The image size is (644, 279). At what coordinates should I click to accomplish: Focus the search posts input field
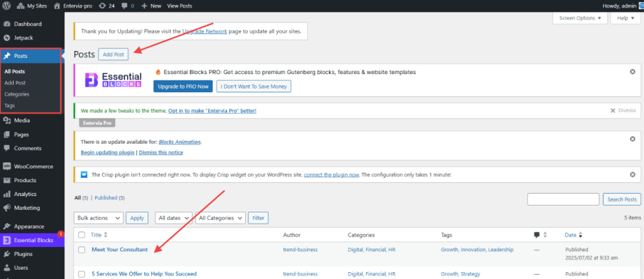(563, 199)
